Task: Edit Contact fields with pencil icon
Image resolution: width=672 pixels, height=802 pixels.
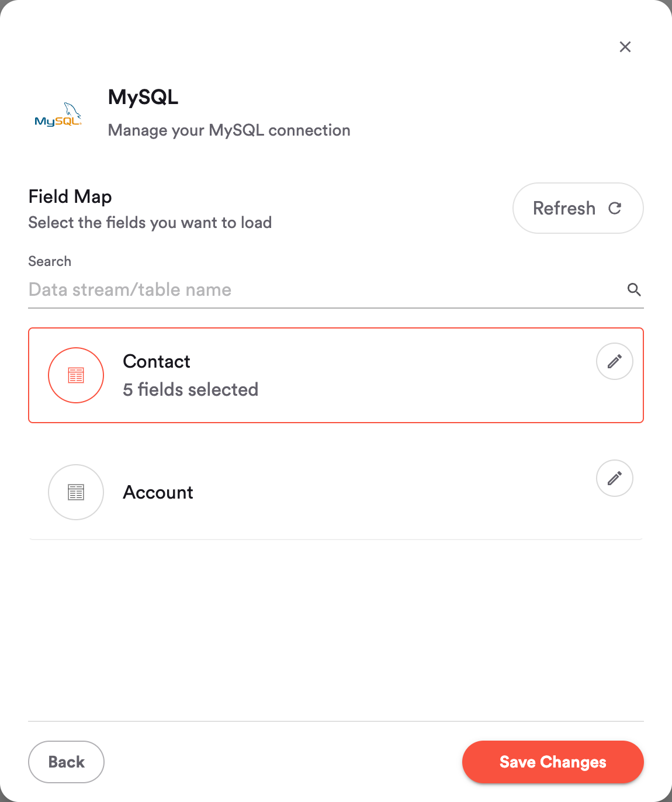Action: (615, 361)
